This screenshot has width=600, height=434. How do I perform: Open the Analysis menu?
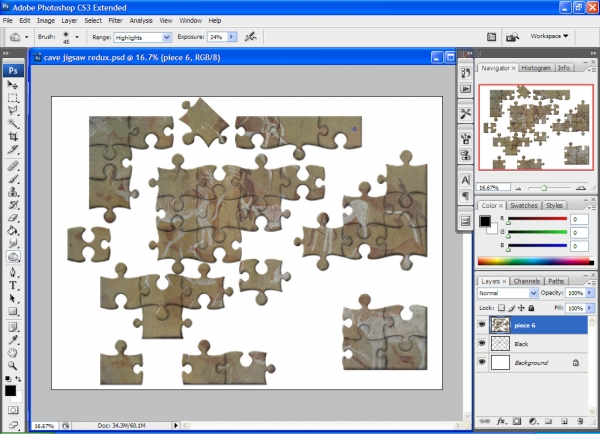click(141, 21)
